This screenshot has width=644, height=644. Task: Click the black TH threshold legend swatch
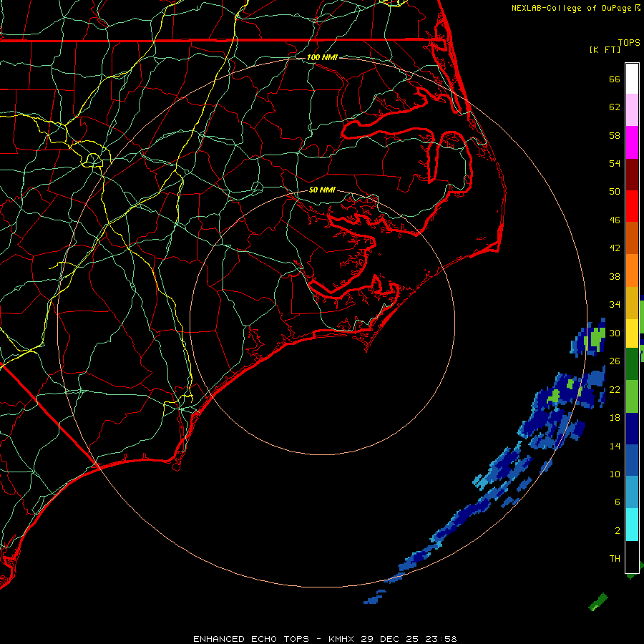coord(632,557)
